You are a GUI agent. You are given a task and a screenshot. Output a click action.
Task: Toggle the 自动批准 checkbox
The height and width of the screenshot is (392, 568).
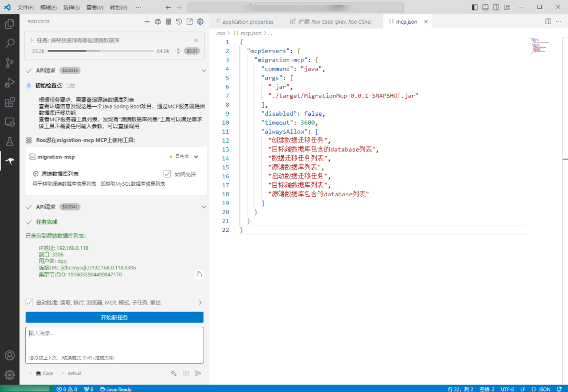[29, 302]
